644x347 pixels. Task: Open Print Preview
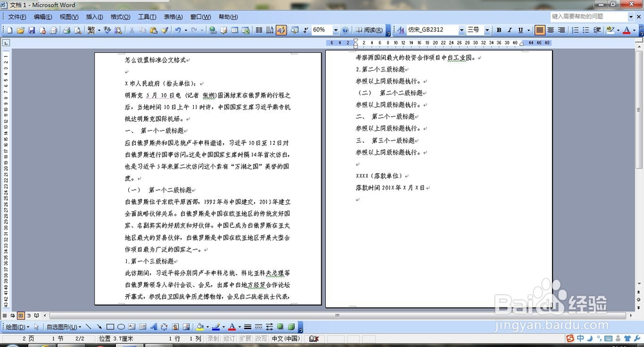pos(78,30)
